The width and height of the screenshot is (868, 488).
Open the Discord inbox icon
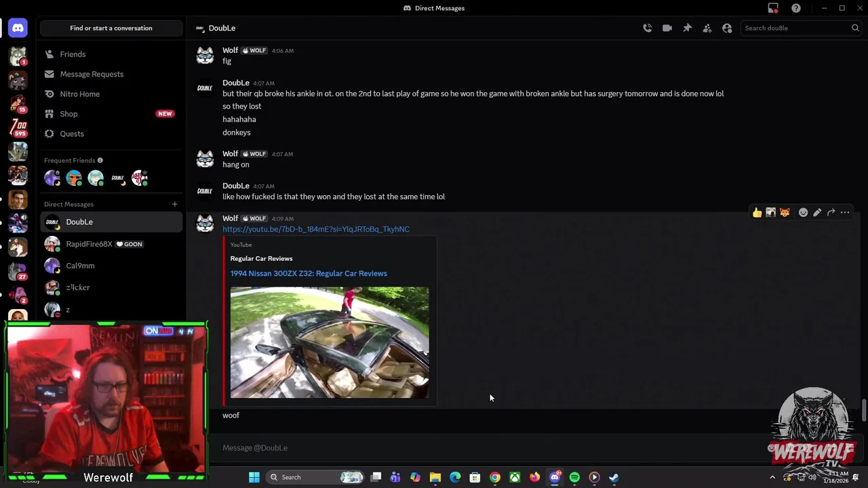pos(773,8)
